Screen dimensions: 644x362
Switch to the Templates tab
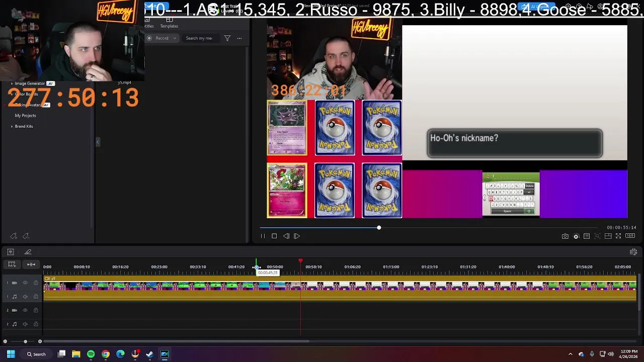pos(169,23)
